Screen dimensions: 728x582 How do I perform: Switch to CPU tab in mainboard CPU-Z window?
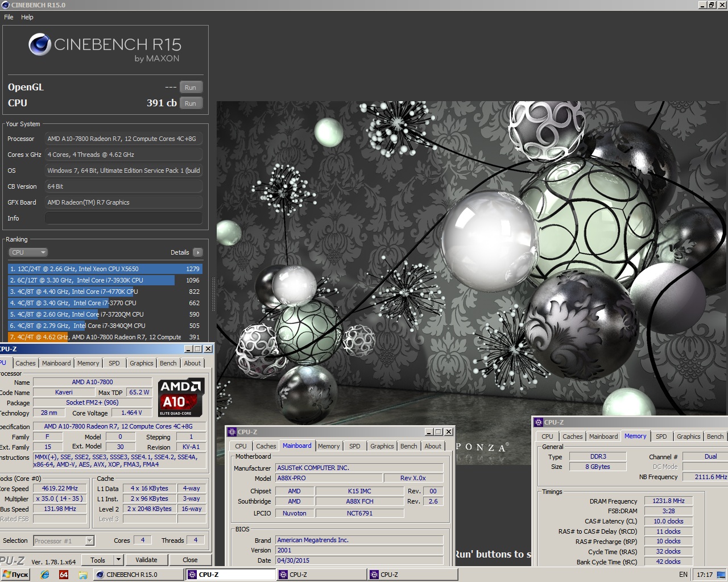click(x=241, y=446)
